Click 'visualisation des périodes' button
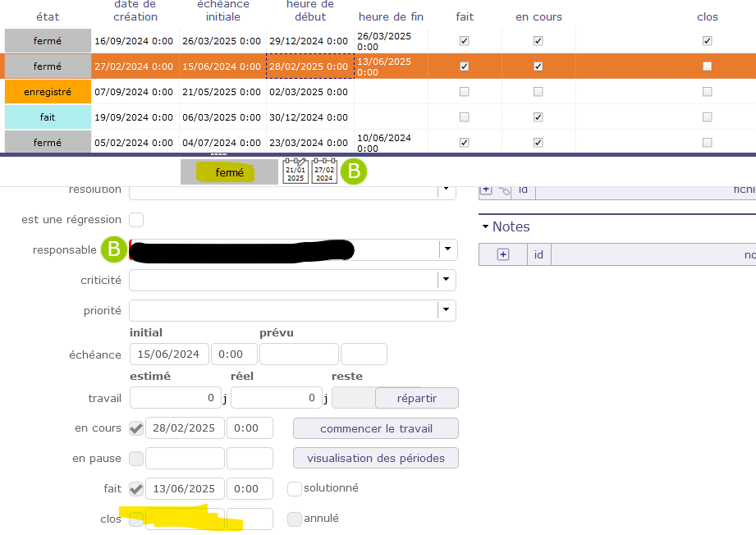 click(375, 458)
